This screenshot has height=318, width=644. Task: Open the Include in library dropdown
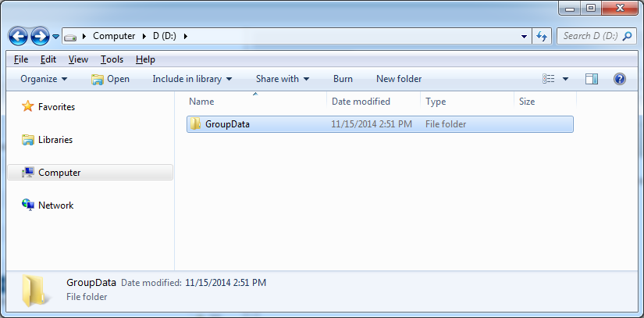pos(192,79)
